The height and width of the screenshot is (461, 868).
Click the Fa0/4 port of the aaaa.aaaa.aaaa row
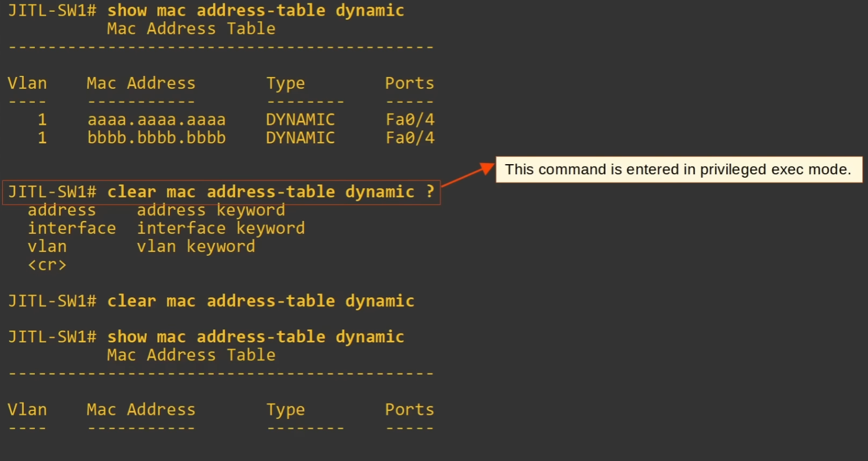tap(410, 120)
